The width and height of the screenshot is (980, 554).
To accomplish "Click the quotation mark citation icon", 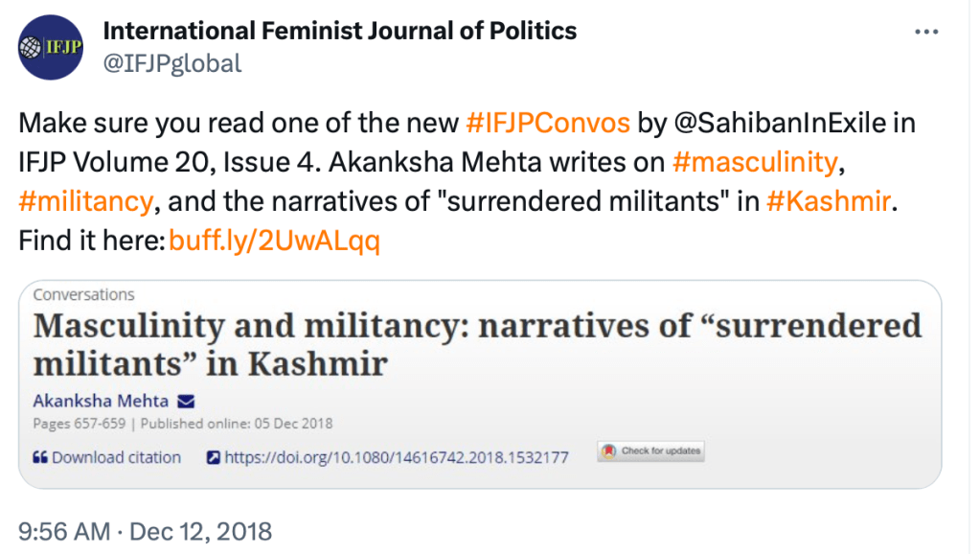I will point(40,457).
